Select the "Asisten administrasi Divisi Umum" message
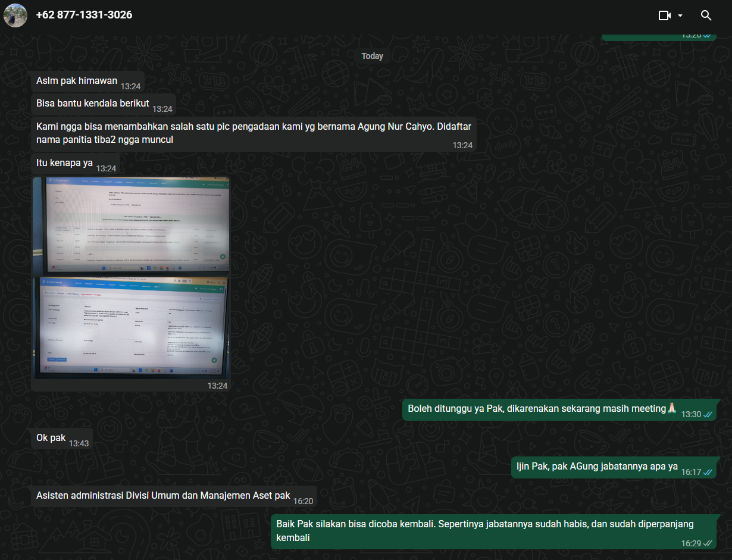Image resolution: width=732 pixels, height=560 pixels. [x=163, y=496]
